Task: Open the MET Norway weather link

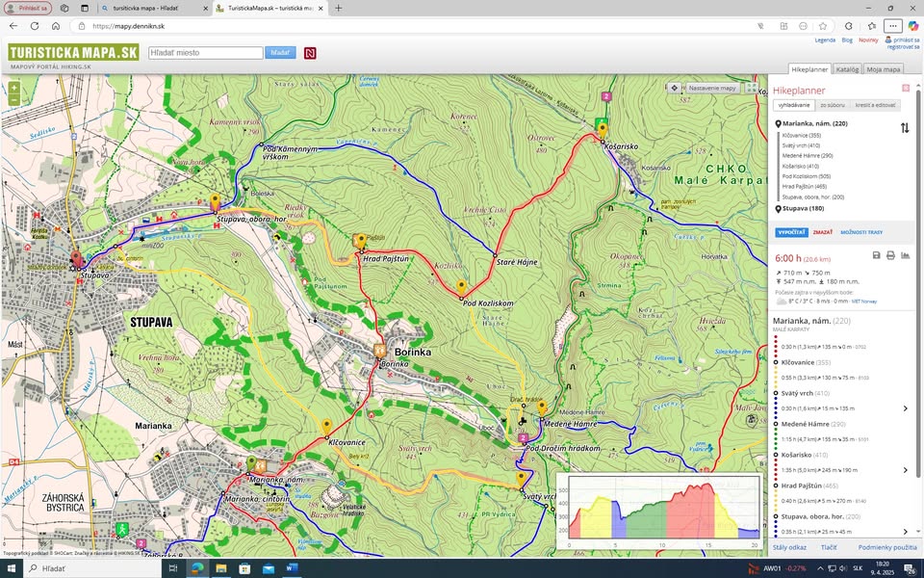Action: pos(864,302)
